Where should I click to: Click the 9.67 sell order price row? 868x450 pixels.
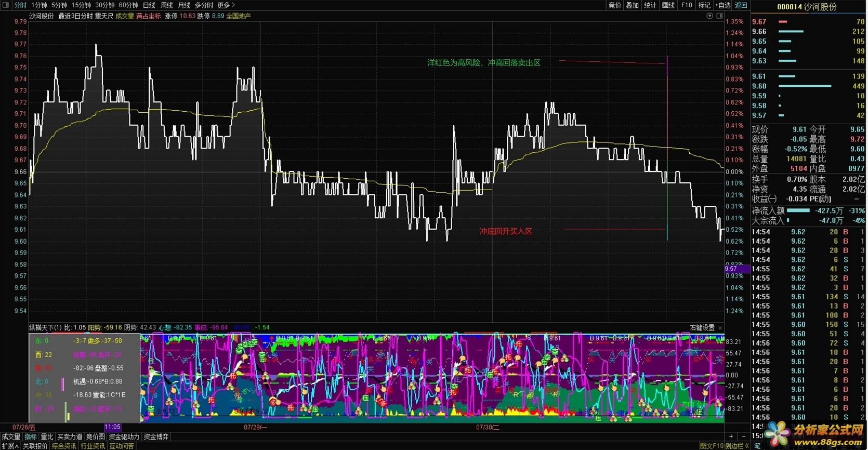[808, 22]
